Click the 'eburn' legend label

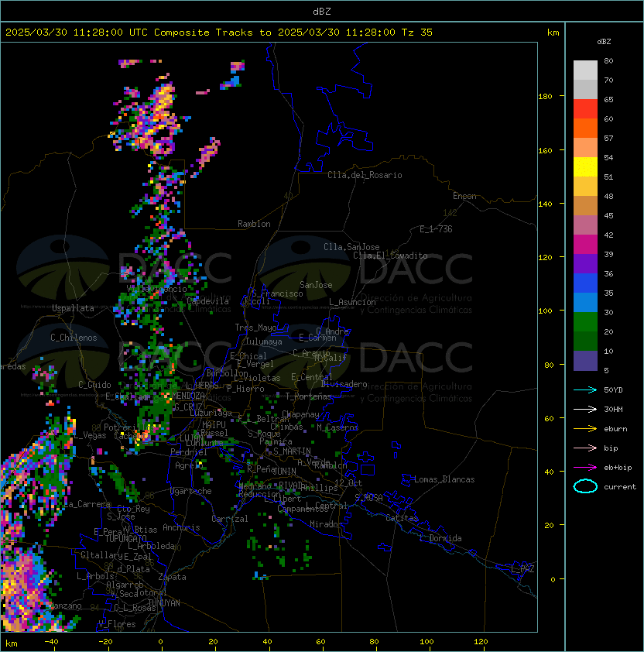tap(615, 429)
